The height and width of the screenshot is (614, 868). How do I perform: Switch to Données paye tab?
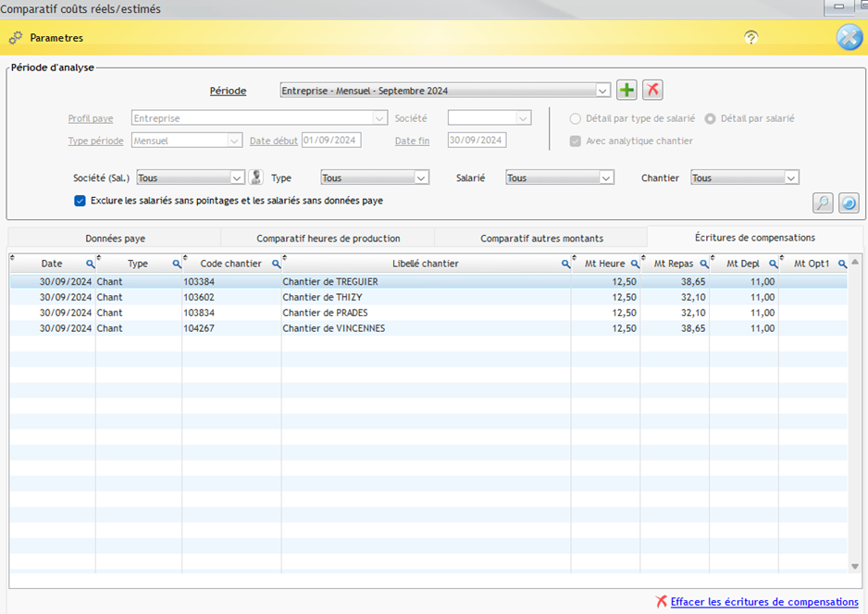tap(115, 239)
